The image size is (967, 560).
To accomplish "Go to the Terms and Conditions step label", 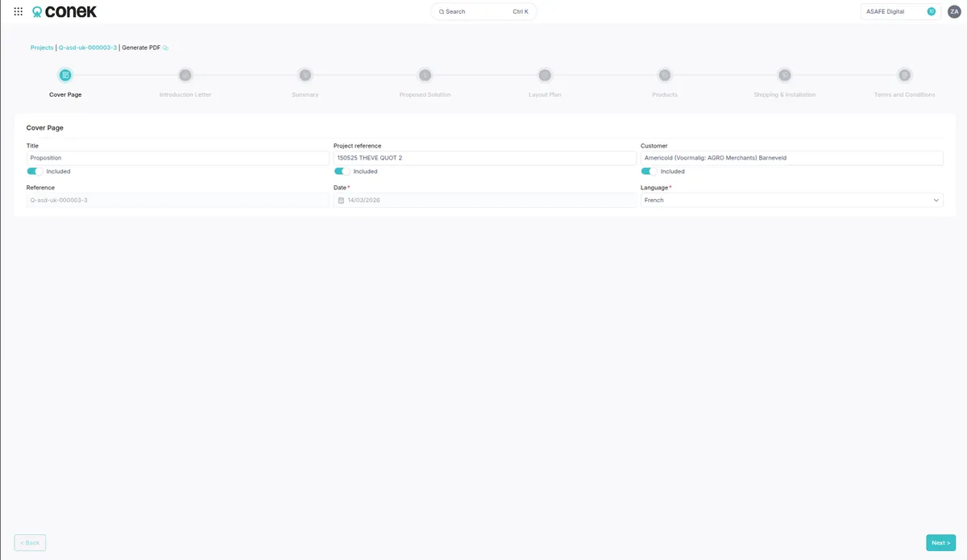I will pyautogui.click(x=904, y=94).
